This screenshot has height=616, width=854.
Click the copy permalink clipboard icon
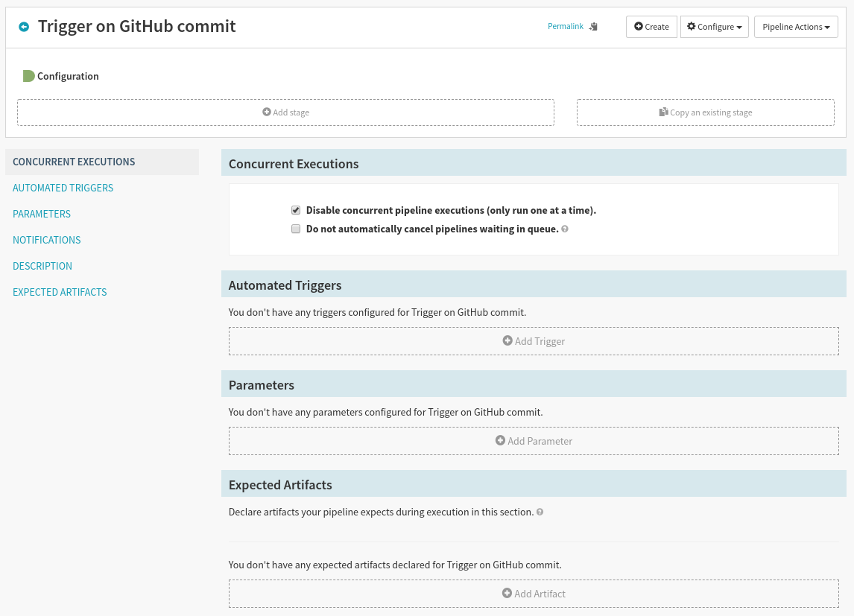click(593, 27)
